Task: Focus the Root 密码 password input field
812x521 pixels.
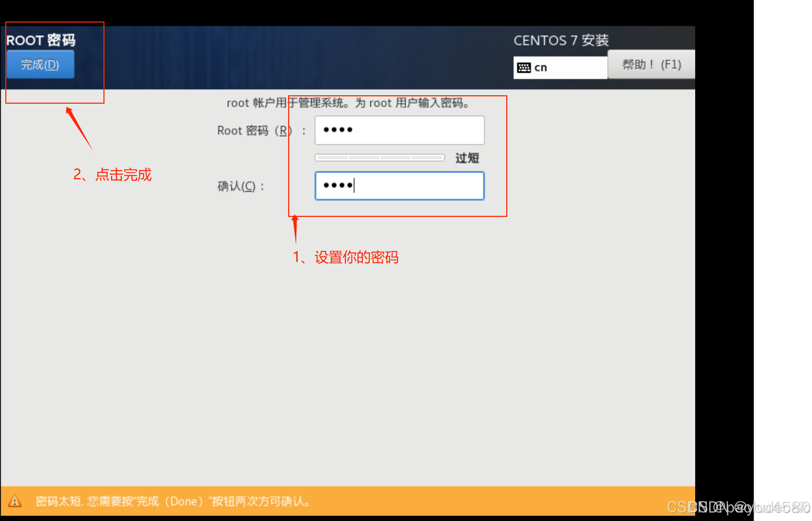Action: click(399, 130)
